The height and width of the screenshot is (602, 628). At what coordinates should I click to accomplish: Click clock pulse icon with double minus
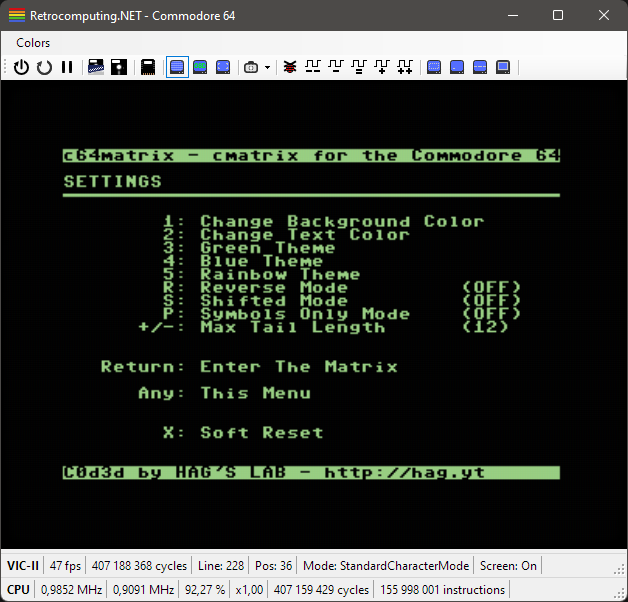pyautogui.click(x=313, y=67)
